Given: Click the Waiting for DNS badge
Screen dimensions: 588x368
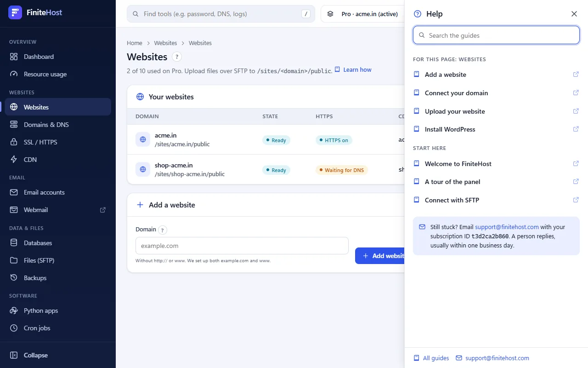Looking at the screenshot, I should [342, 170].
